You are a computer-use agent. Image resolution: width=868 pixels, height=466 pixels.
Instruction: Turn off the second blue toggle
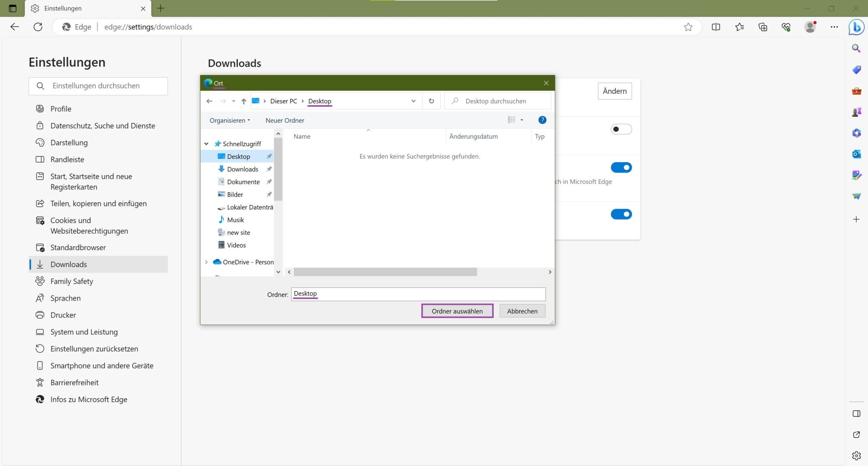pos(621,167)
